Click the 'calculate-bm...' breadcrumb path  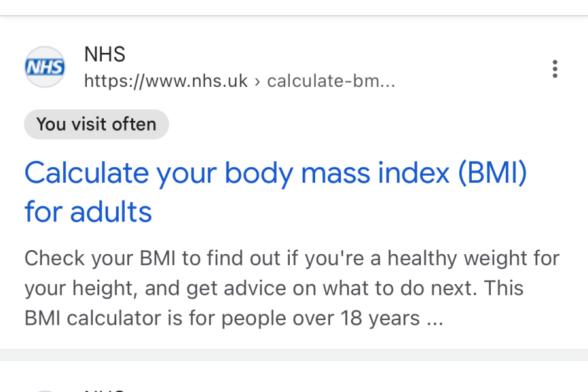point(330,81)
